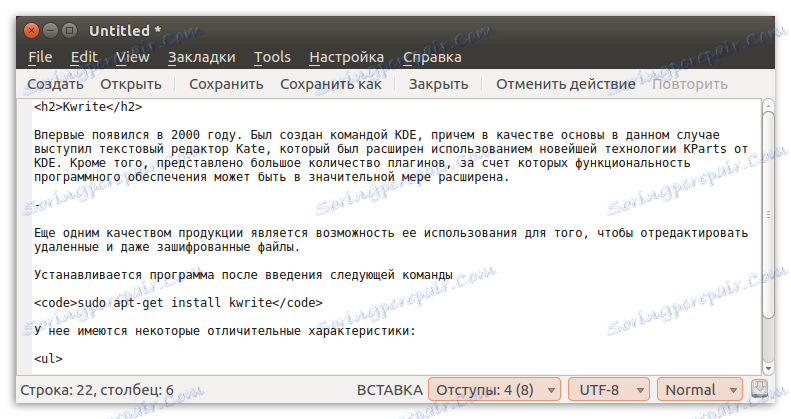Click the line starting with программного обеспечения
This screenshot has height=419, width=791.
pos(272,177)
